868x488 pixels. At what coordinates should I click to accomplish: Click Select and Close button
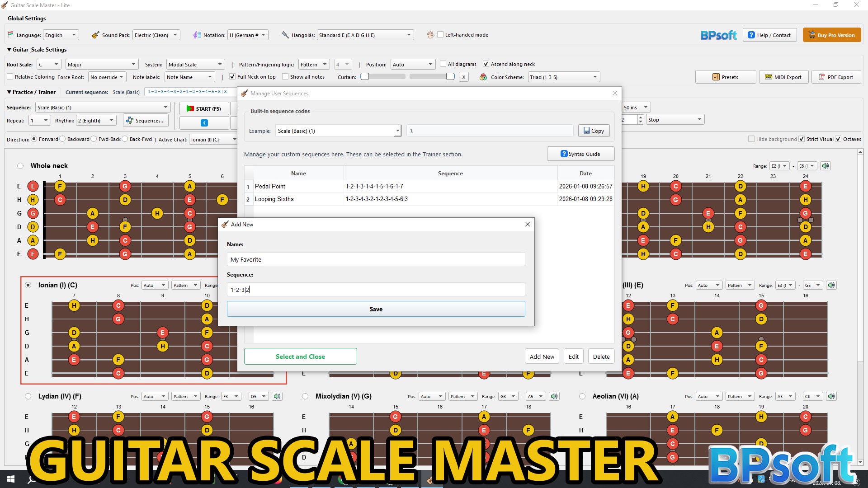point(300,357)
